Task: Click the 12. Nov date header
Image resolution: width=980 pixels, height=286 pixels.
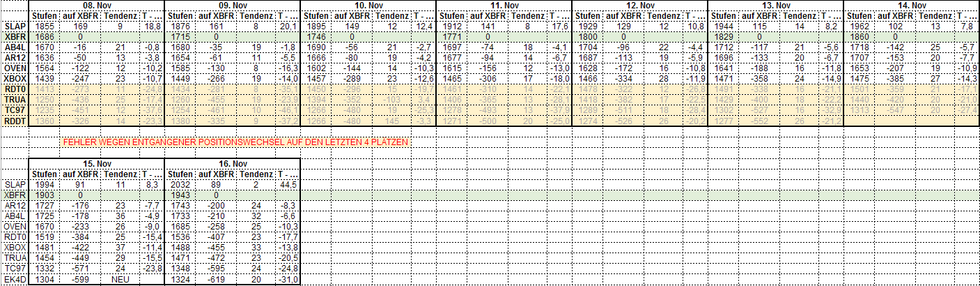Action: point(639,5)
